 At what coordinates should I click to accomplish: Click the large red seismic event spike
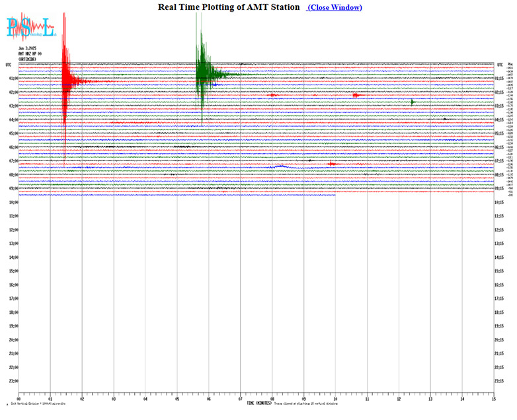[64, 79]
